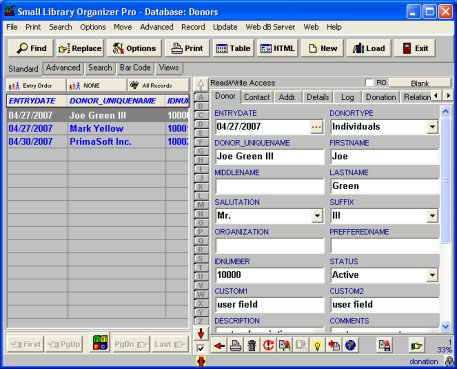Click the Last navigation button
Screen dimensions: 457x369
(x=169, y=344)
